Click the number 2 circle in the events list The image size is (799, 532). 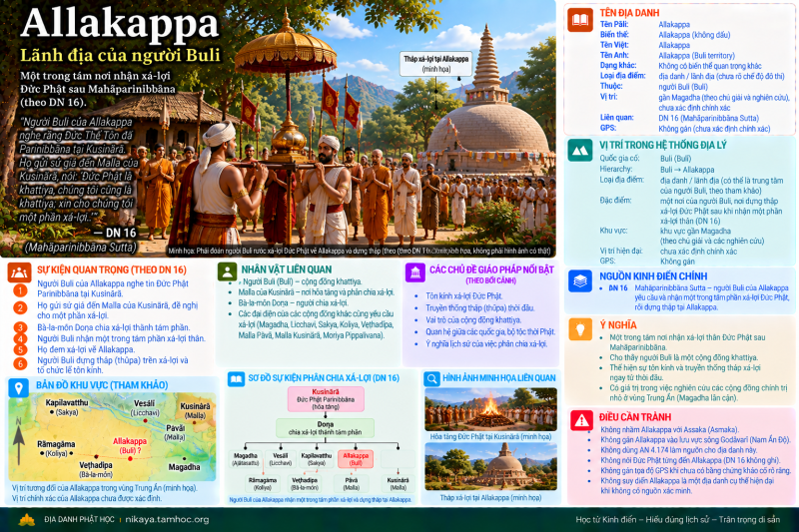coord(20,308)
